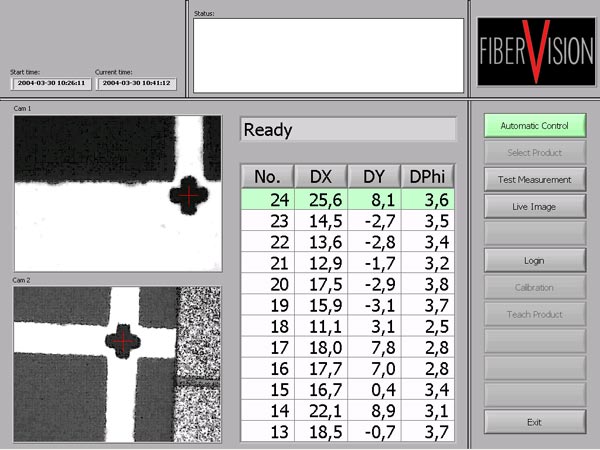This screenshot has height=450, width=600.
Task: Click the red crosshair in Cam 2 image
Action: click(122, 341)
